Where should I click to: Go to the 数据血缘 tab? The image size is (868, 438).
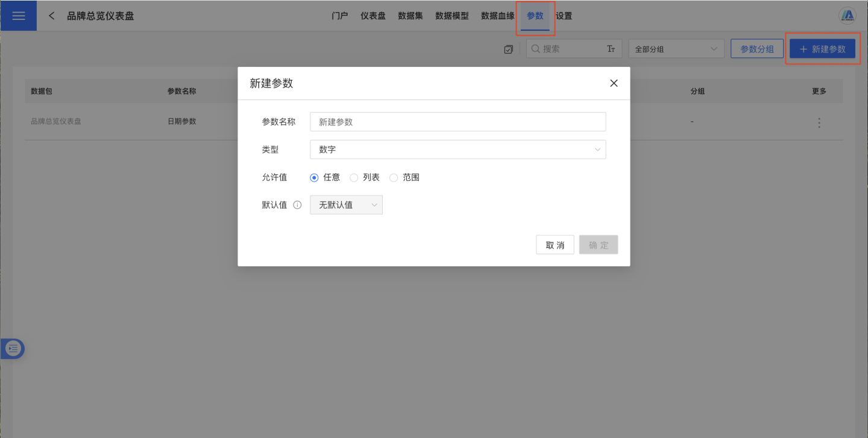[497, 16]
